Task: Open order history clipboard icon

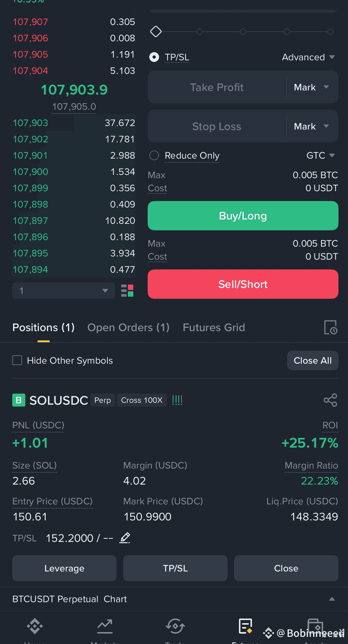Action: [x=330, y=327]
